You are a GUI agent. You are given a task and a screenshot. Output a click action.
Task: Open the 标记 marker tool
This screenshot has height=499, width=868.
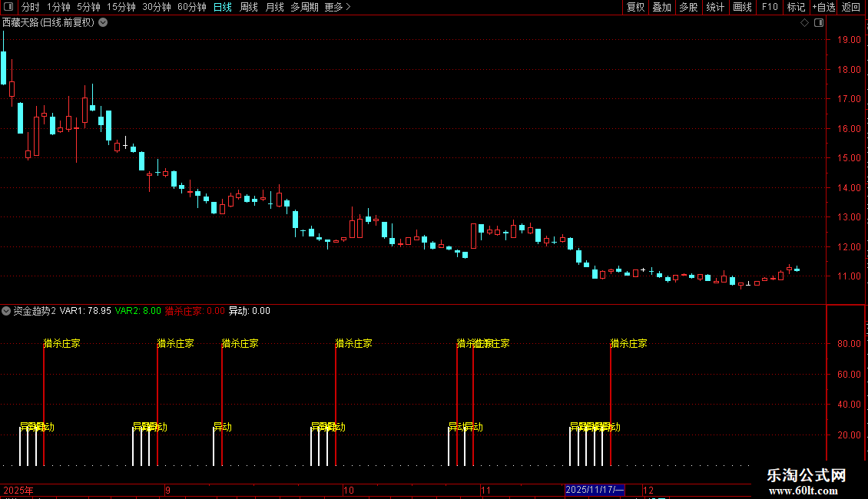(x=796, y=7)
